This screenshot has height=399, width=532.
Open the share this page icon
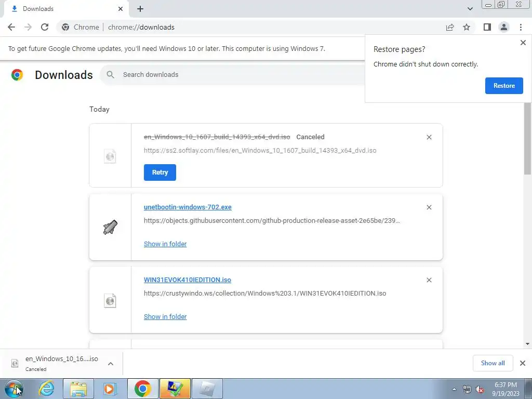(450, 27)
